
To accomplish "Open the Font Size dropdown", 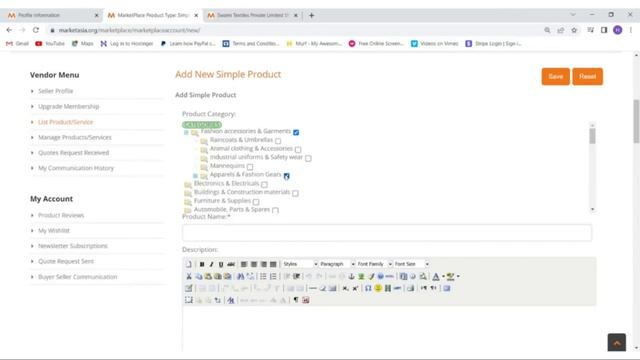I will tap(411, 264).
